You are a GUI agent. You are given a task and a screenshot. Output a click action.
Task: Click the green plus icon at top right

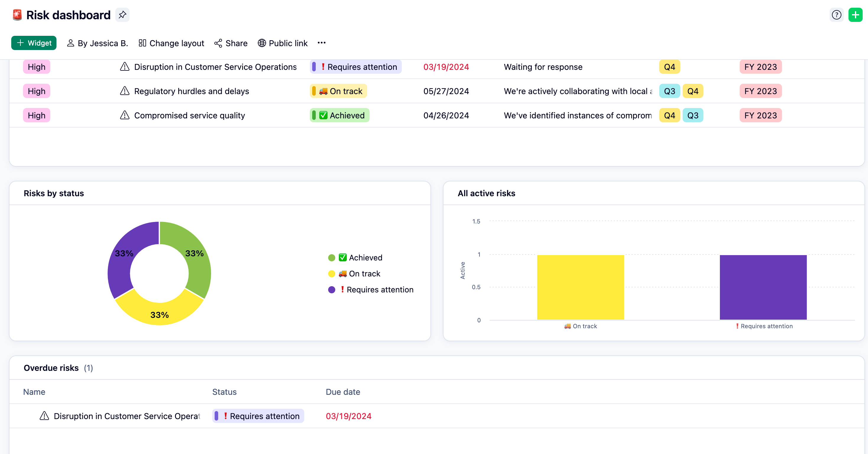855,15
